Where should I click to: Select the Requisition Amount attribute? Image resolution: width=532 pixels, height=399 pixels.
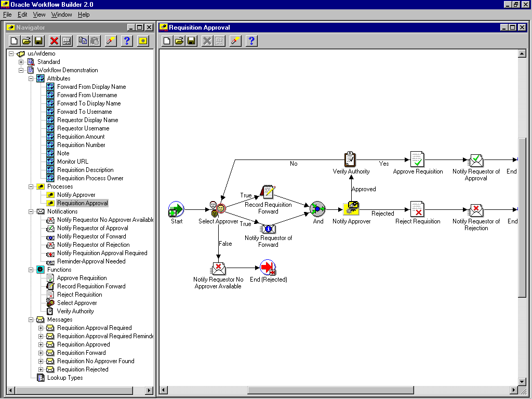pos(81,137)
